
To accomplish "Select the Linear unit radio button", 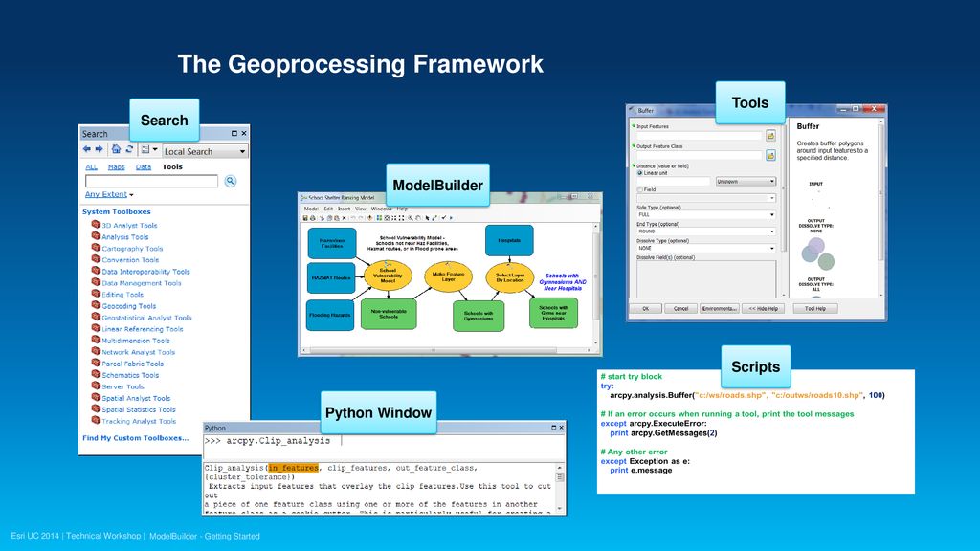I will click(x=639, y=173).
